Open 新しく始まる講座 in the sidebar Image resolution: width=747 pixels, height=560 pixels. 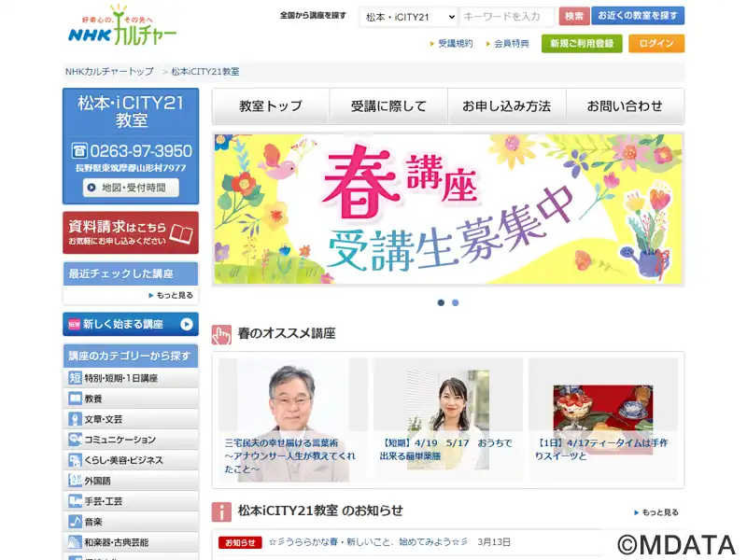point(131,324)
